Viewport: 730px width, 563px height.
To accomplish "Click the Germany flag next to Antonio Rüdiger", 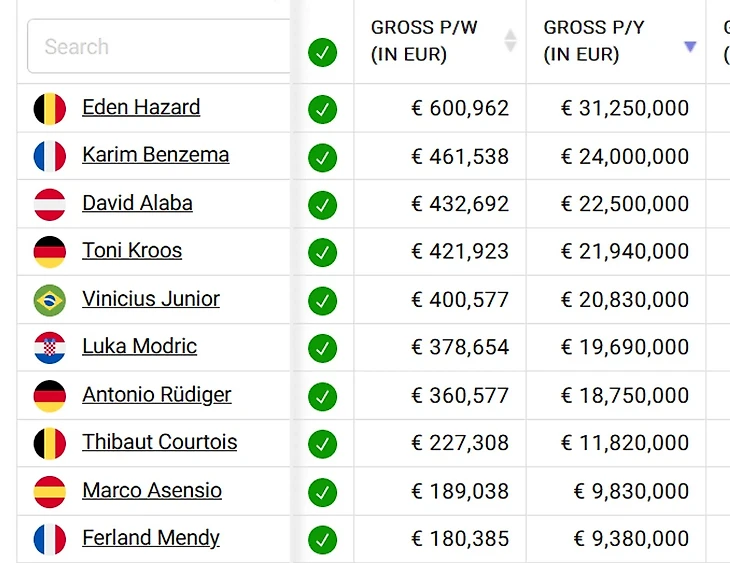I will click(x=49, y=395).
